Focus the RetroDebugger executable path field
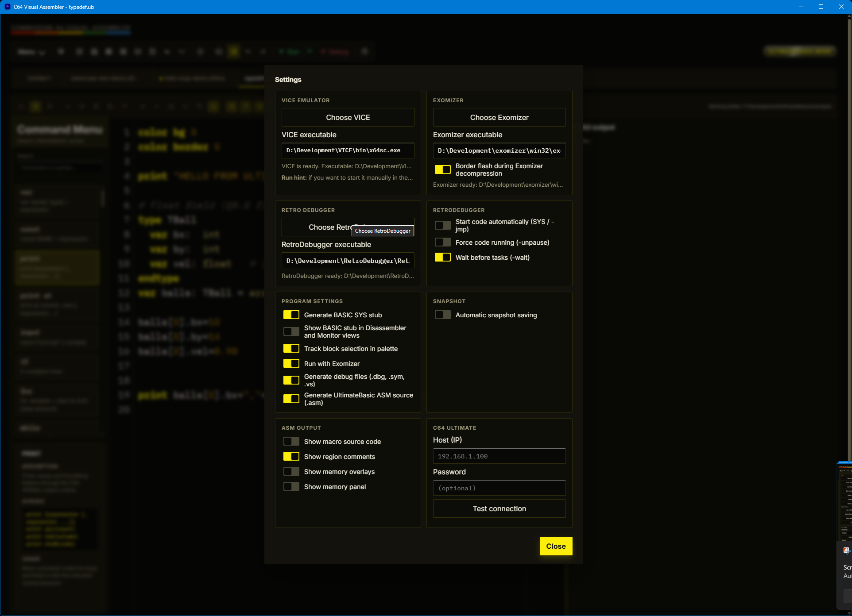Screen dimensions: 852x616 click(x=348, y=261)
